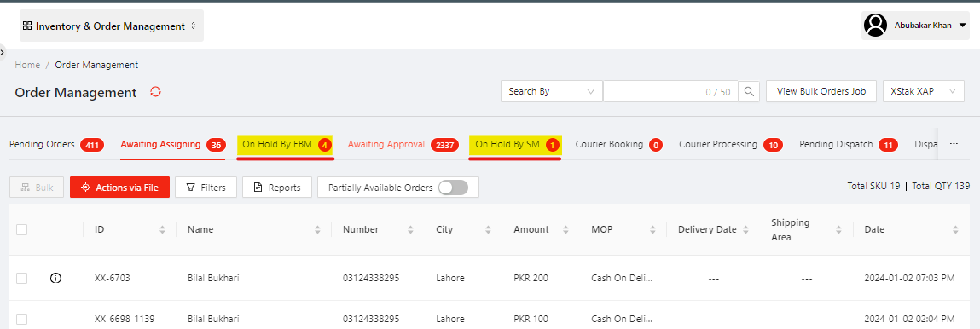Sort the Amount column
The height and width of the screenshot is (329, 980).
pyautogui.click(x=566, y=230)
